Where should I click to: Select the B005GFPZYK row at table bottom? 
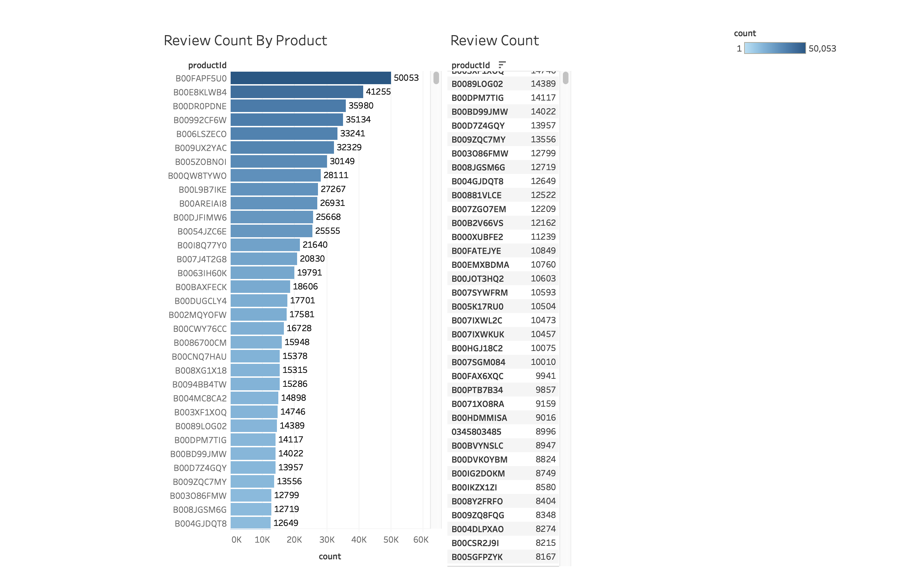click(503, 556)
